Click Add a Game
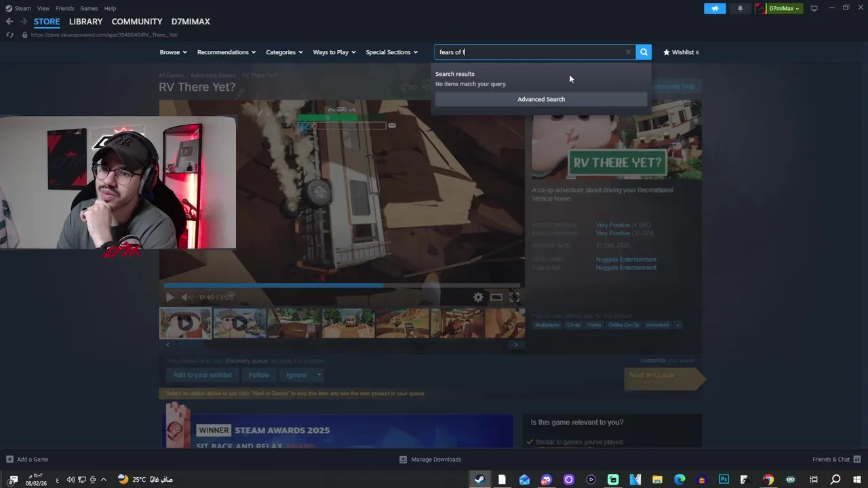The width and height of the screenshot is (868, 488). click(x=27, y=460)
